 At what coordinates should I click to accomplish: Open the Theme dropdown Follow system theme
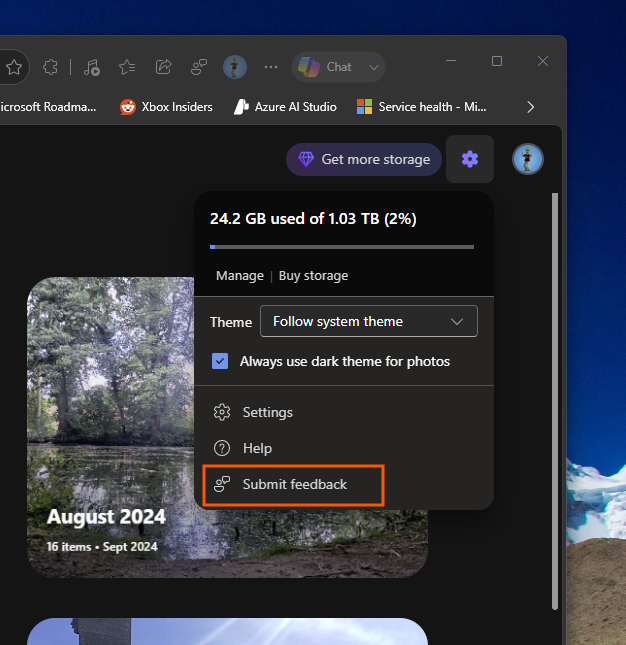[369, 321]
